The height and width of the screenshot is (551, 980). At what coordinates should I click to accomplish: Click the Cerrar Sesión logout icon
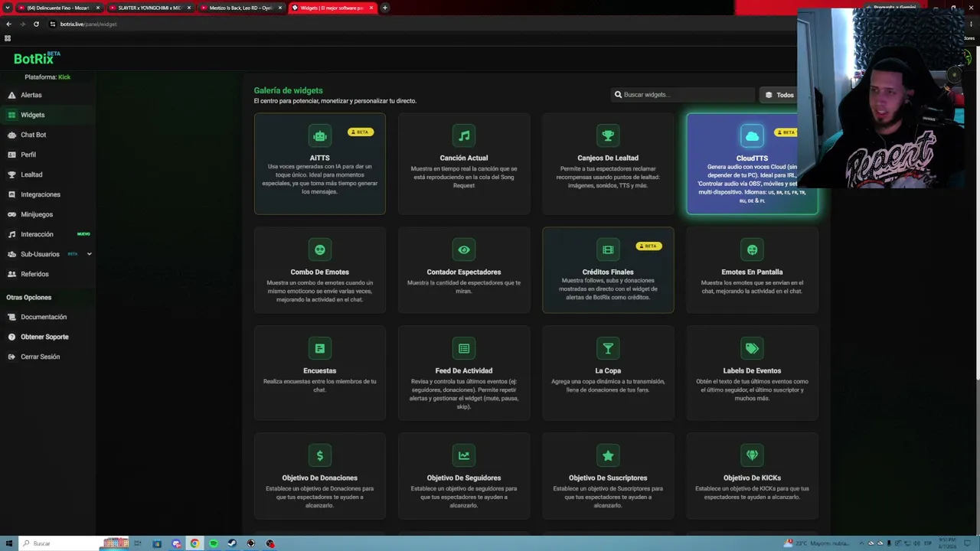pos(11,357)
